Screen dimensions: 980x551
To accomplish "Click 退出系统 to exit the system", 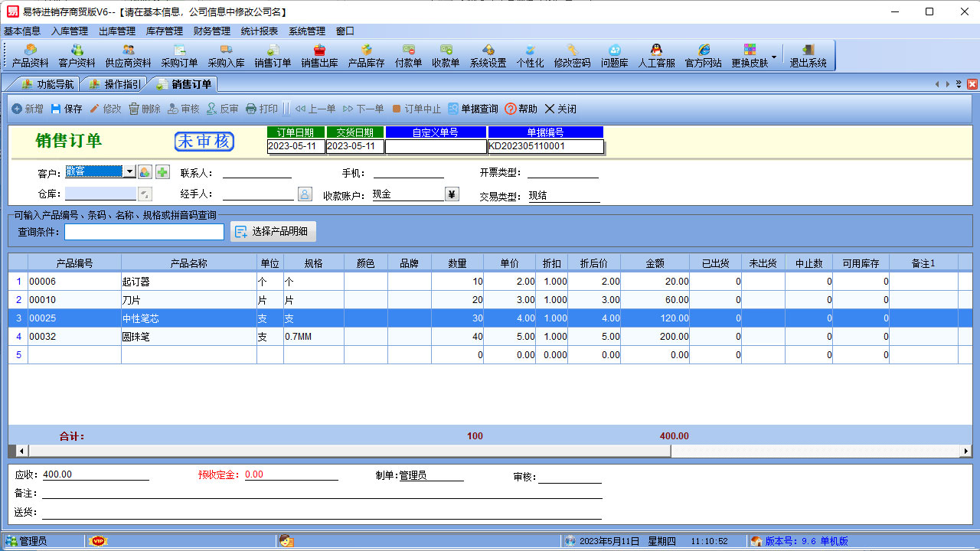I will (x=808, y=55).
